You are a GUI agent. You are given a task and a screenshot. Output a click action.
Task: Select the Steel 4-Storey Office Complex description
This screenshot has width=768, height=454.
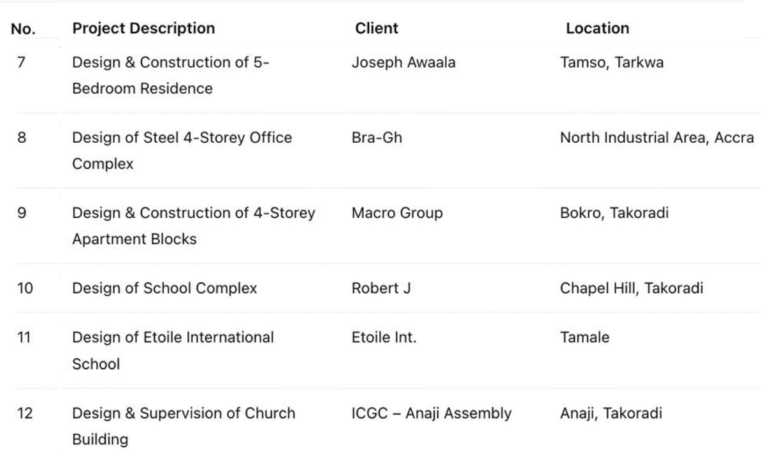[x=182, y=150]
